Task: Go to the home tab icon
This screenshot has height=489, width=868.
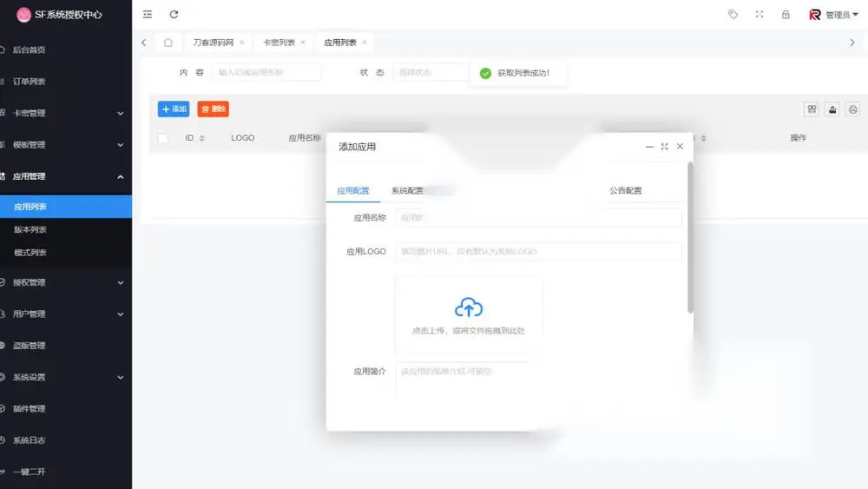Action: tap(168, 42)
